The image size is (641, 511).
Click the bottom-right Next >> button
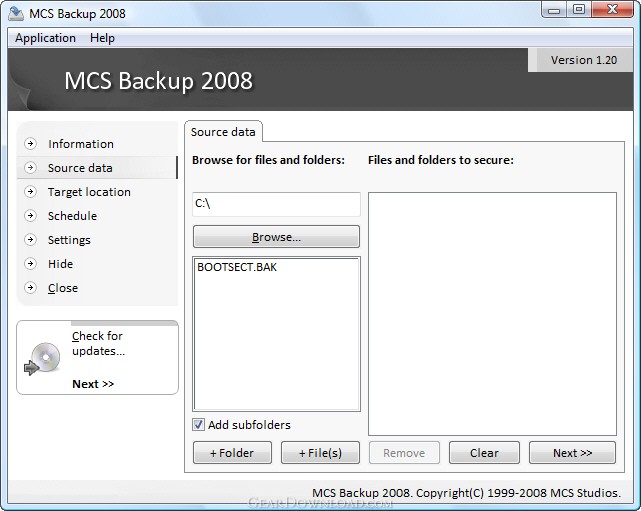[572, 453]
